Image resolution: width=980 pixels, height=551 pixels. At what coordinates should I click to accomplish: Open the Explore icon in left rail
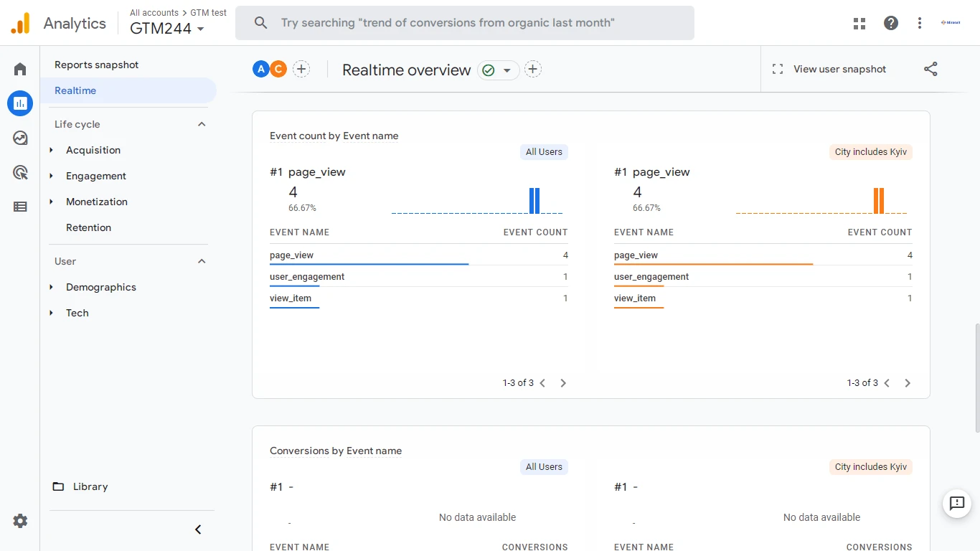click(x=20, y=138)
